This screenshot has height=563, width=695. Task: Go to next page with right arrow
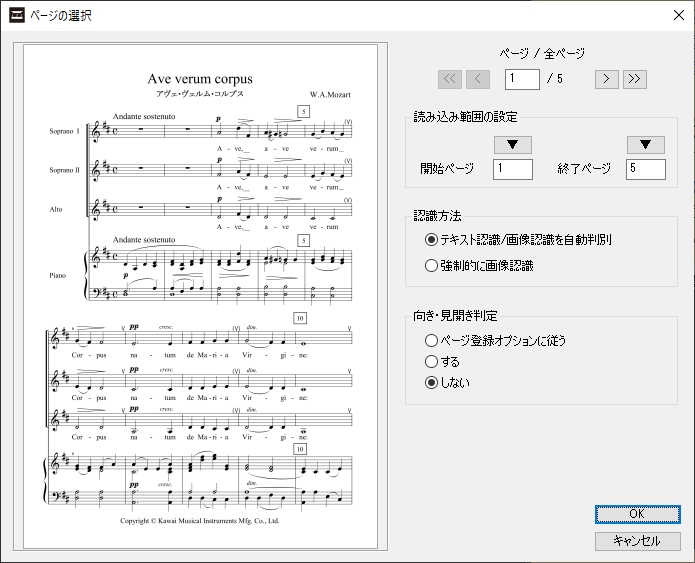tap(606, 79)
